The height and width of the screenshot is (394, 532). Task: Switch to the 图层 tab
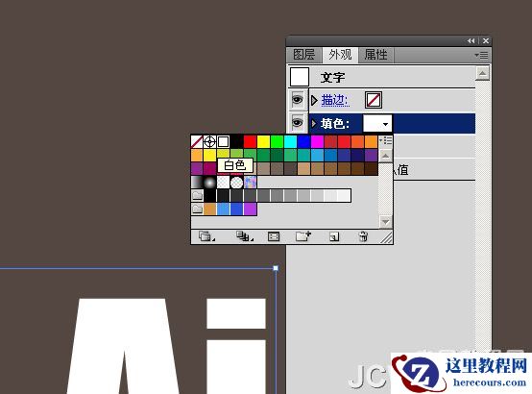304,55
